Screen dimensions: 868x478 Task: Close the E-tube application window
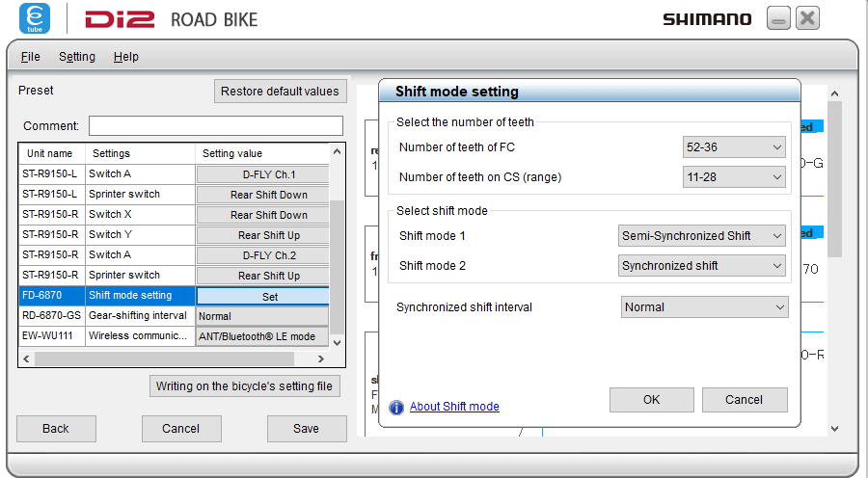point(807,18)
